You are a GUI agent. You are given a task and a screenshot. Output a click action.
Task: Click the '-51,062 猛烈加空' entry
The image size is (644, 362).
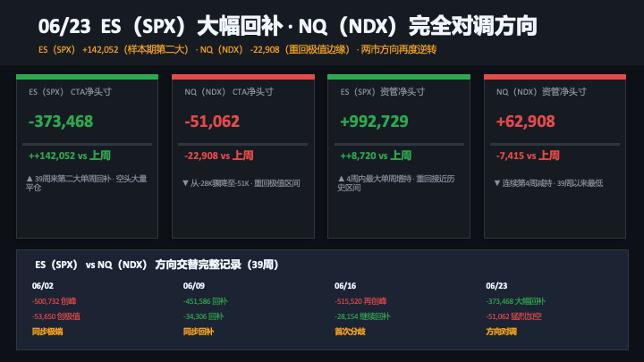click(513, 316)
